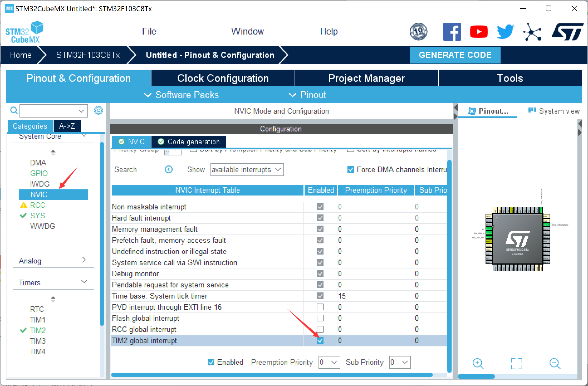Click the Facebook icon in header
This screenshot has width=588, height=386.
tap(452, 32)
